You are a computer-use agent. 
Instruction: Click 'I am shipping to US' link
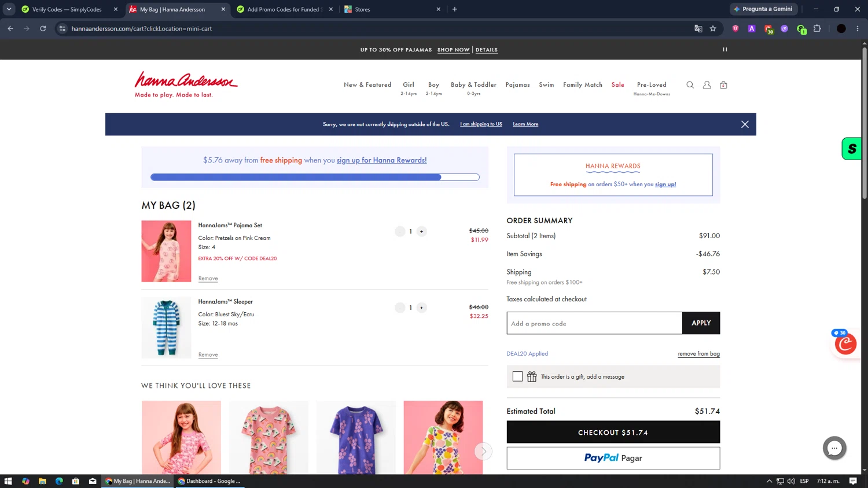pyautogui.click(x=481, y=124)
